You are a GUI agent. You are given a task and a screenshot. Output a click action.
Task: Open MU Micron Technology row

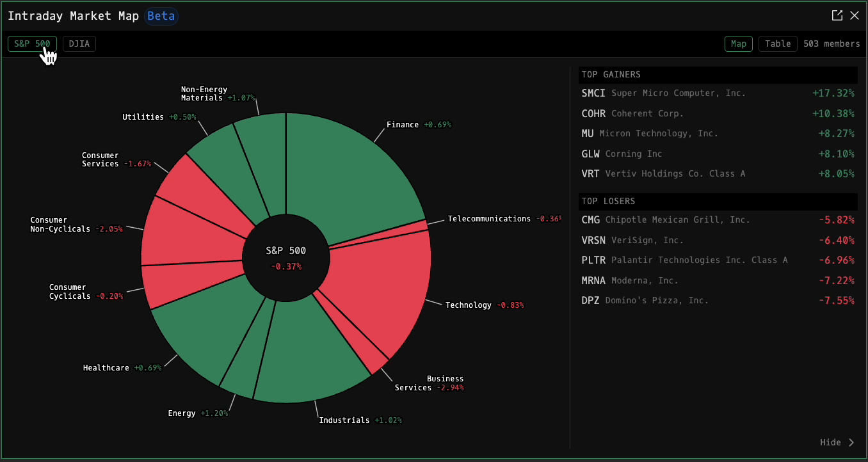pos(718,133)
